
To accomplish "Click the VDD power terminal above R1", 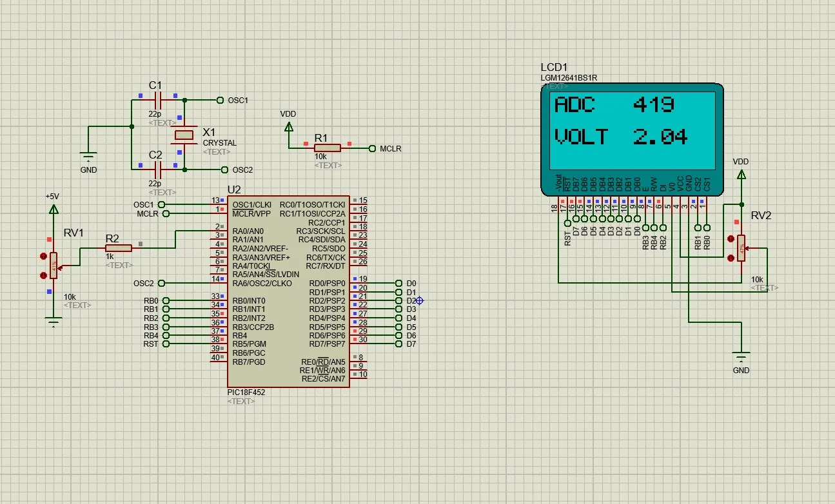I will (288, 126).
